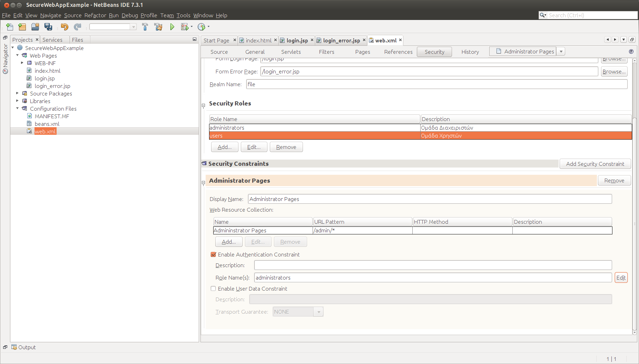Screen dimensions: 639x364
Task: Open the Profile Project dropdown arrow
Action: pyautogui.click(x=208, y=27)
